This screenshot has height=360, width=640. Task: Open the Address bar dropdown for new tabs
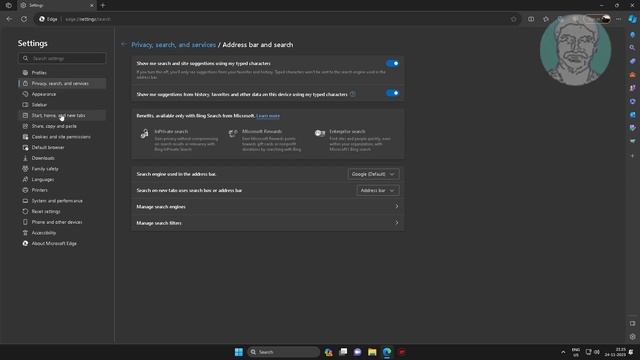tap(378, 190)
